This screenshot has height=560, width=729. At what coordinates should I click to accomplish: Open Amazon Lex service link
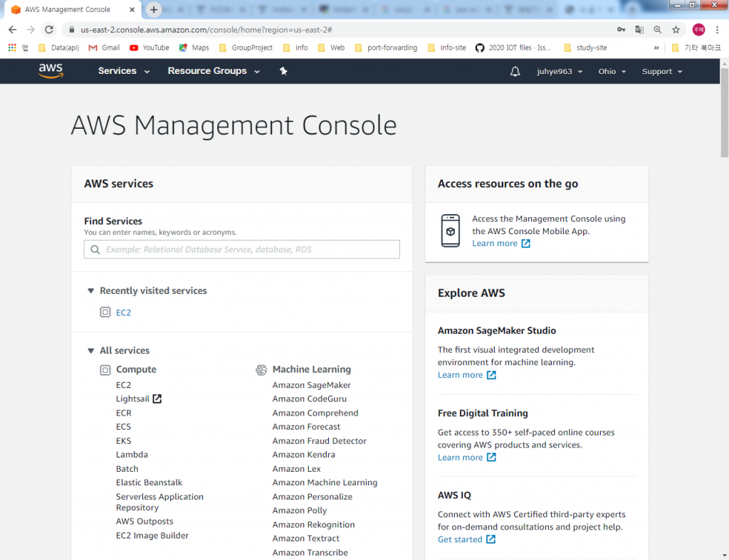[x=297, y=469]
